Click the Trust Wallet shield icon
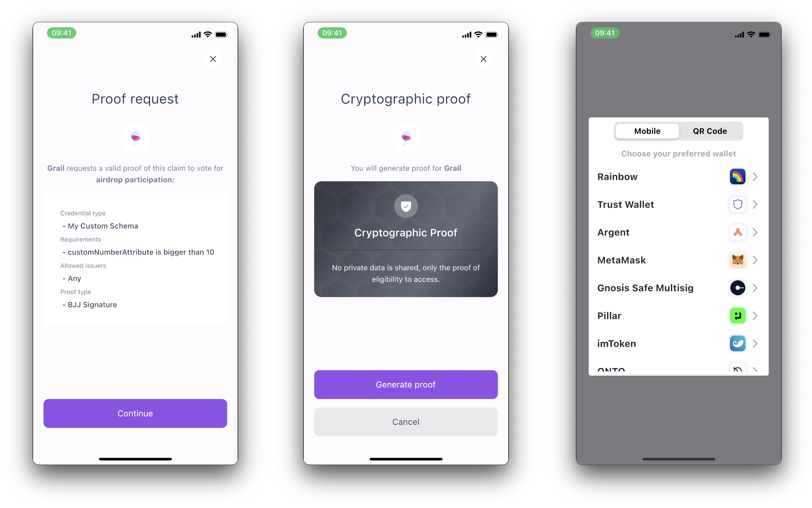The image size is (812, 508). click(735, 205)
